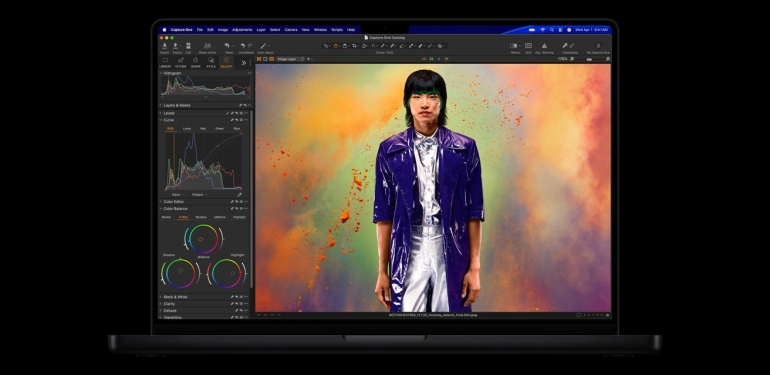Open My Capture One account
Screen dimensions: 770x375
[x=598, y=46]
